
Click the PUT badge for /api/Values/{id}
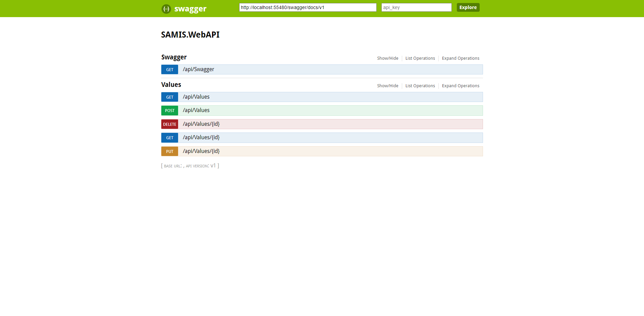pyautogui.click(x=170, y=151)
